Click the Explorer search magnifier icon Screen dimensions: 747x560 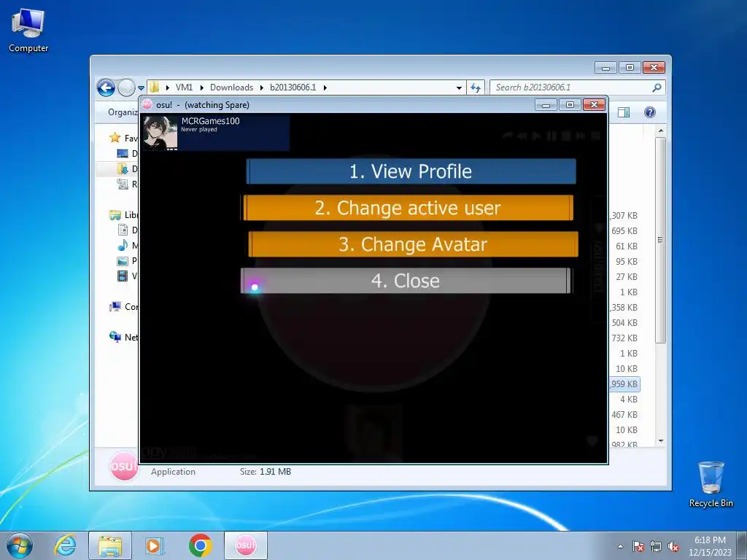pyautogui.click(x=657, y=87)
